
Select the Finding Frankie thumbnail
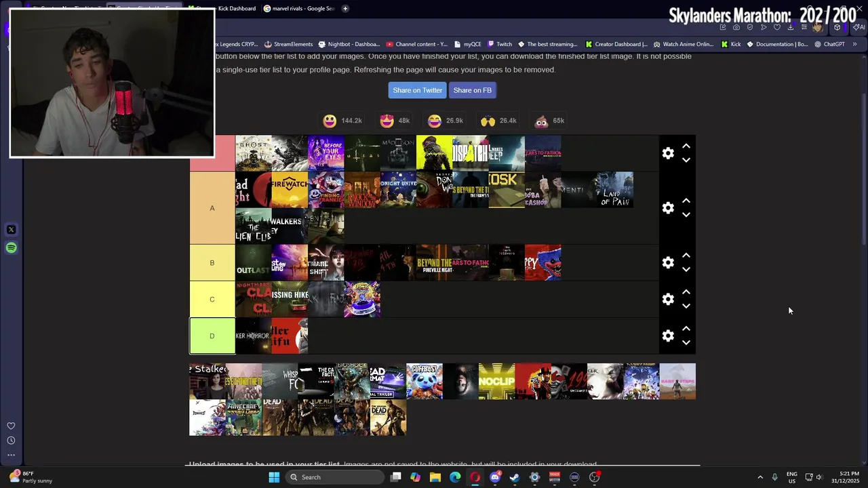tap(326, 190)
